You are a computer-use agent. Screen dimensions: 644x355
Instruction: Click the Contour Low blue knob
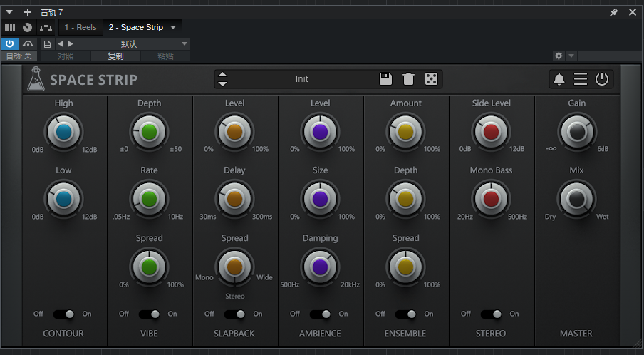tap(63, 200)
